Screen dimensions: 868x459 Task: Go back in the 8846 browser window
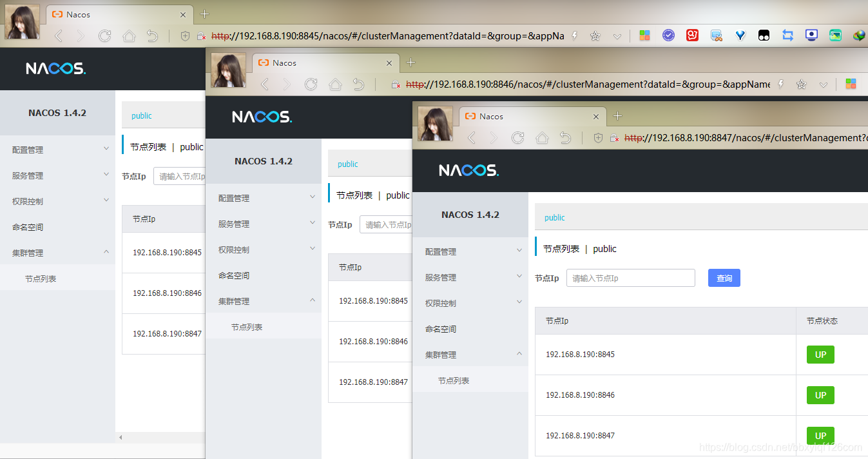coord(265,84)
